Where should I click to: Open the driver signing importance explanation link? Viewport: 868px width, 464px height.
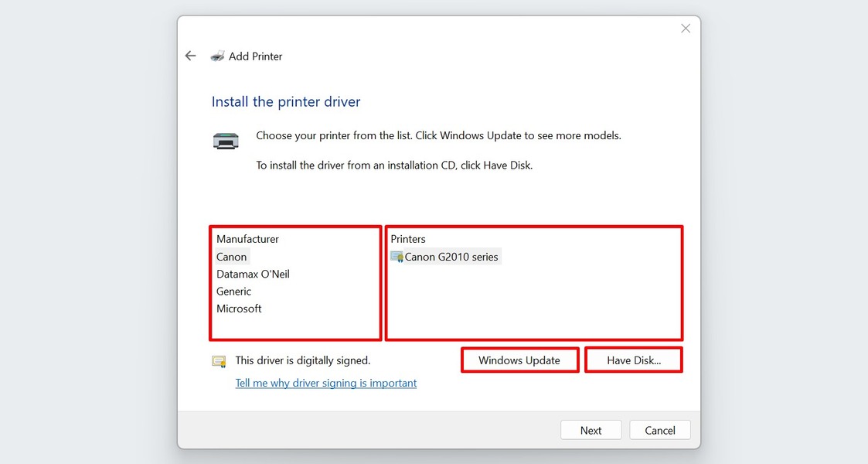[325, 383]
